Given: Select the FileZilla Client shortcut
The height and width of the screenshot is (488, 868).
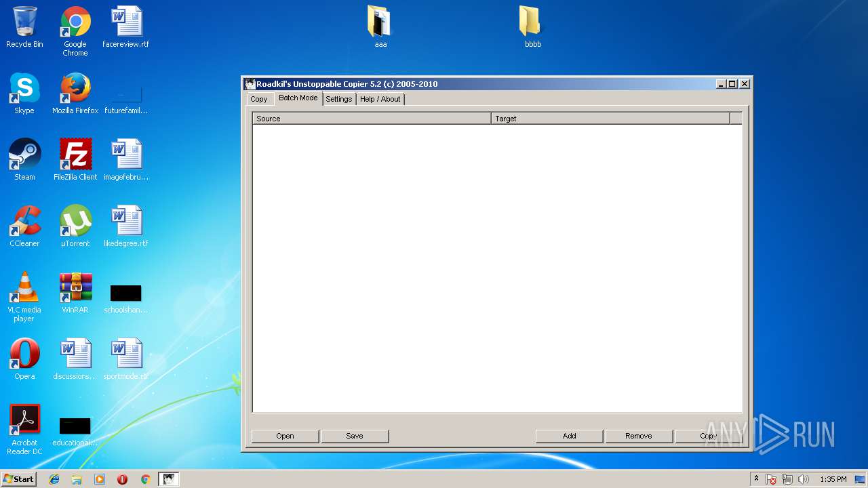Looking at the screenshot, I should [75, 160].
